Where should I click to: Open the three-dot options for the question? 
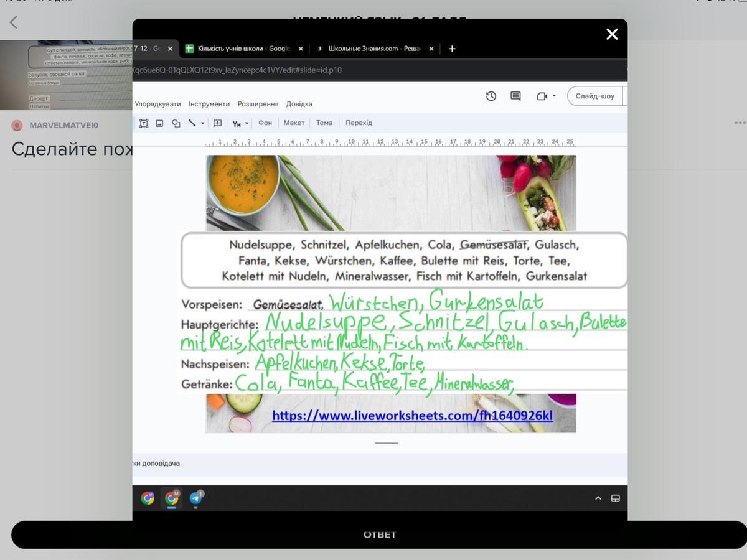pos(740,123)
